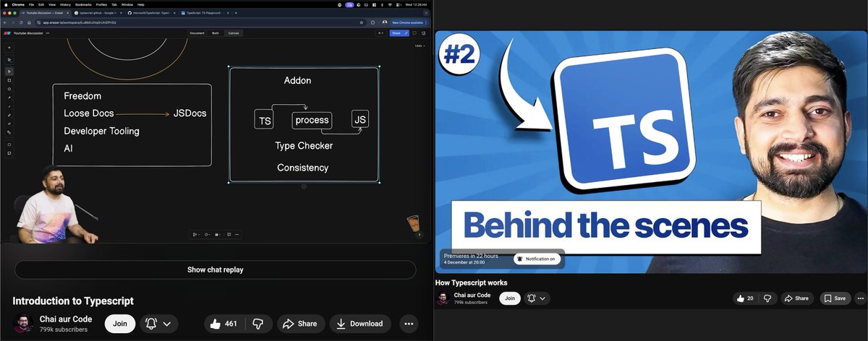Click the 'JSDocs' label in diagram
This screenshot has height=341, width=868.
point(190,113)
